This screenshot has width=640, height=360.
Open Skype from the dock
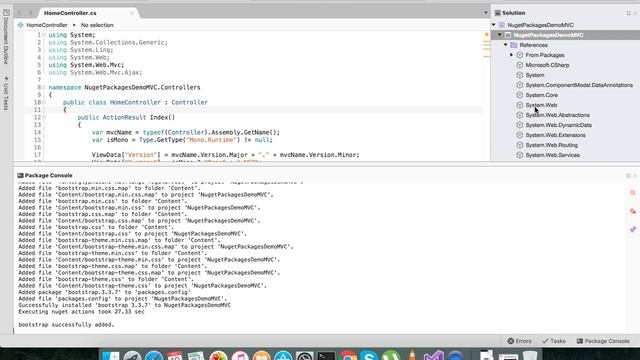[x=369, y=356]
